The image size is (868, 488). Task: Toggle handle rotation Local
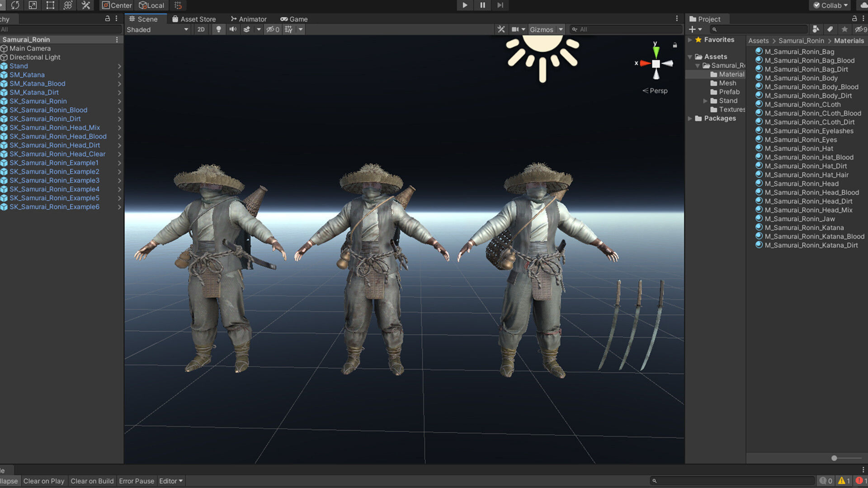(151, 5)
